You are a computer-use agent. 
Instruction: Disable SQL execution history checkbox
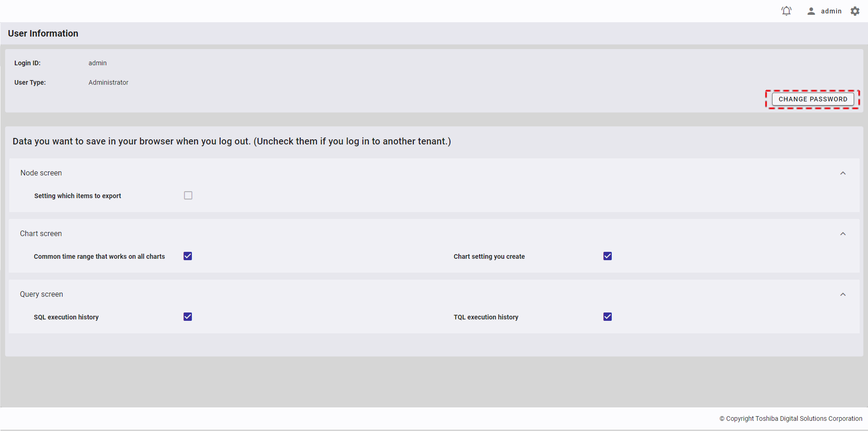point(188,317)
